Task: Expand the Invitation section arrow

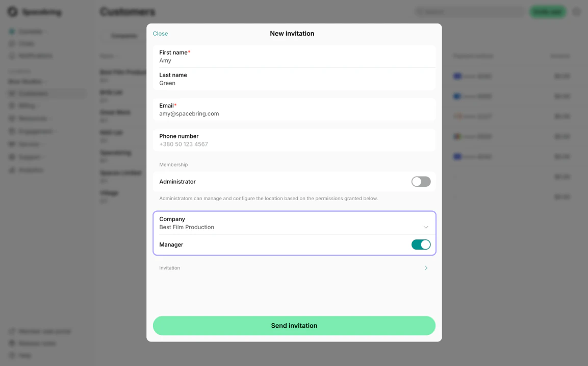Action: 426,268
